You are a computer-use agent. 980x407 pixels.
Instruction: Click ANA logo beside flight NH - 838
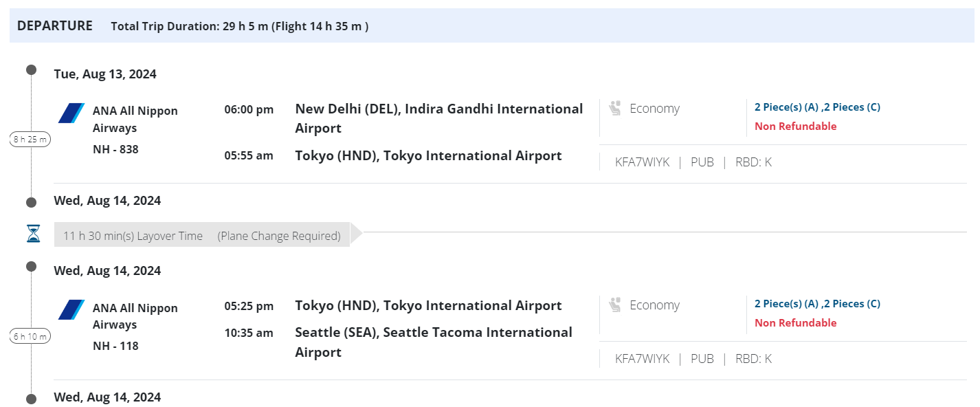pyautogui.click(x=71, y=113)
